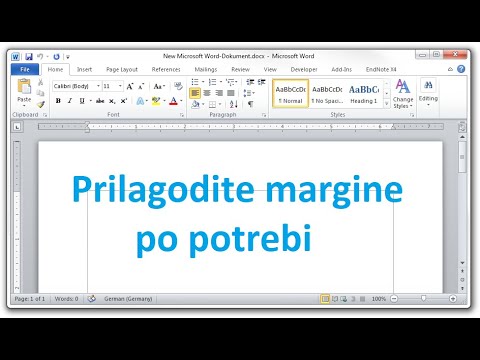
Task: Expand the Styles gallery More arrow
Action: pos(387,104)
